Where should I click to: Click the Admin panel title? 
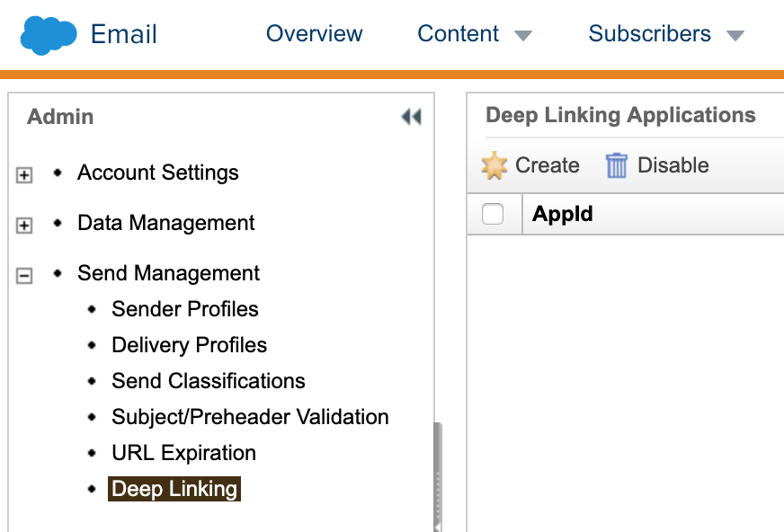coord(60,117)
